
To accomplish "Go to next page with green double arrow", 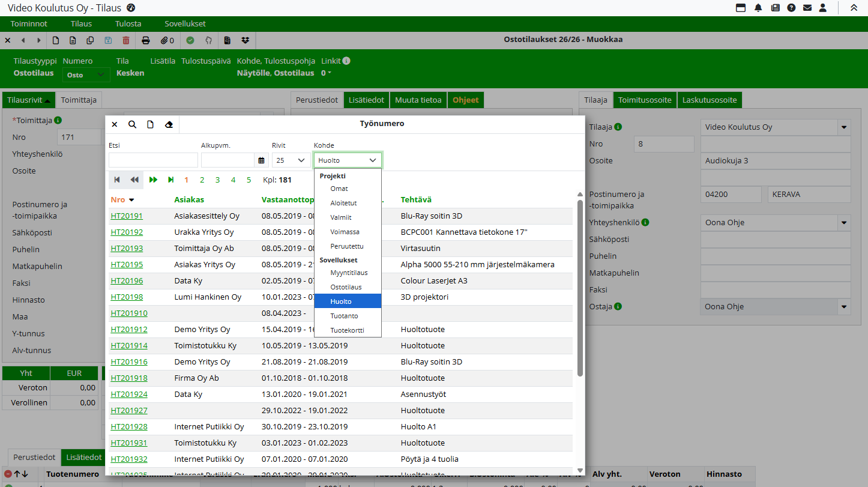I will [x=153, y=180].
